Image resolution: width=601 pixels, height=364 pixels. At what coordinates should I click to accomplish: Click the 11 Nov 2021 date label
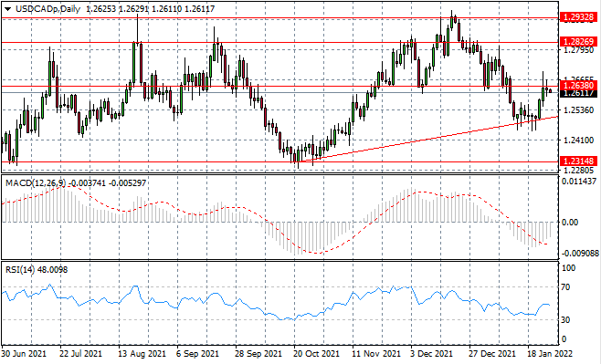(377, 353)
